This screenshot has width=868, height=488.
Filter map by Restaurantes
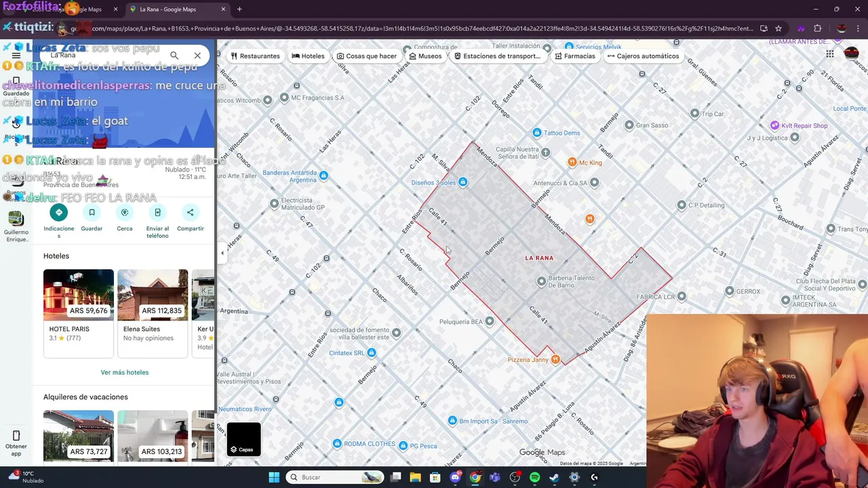(255, 56)
